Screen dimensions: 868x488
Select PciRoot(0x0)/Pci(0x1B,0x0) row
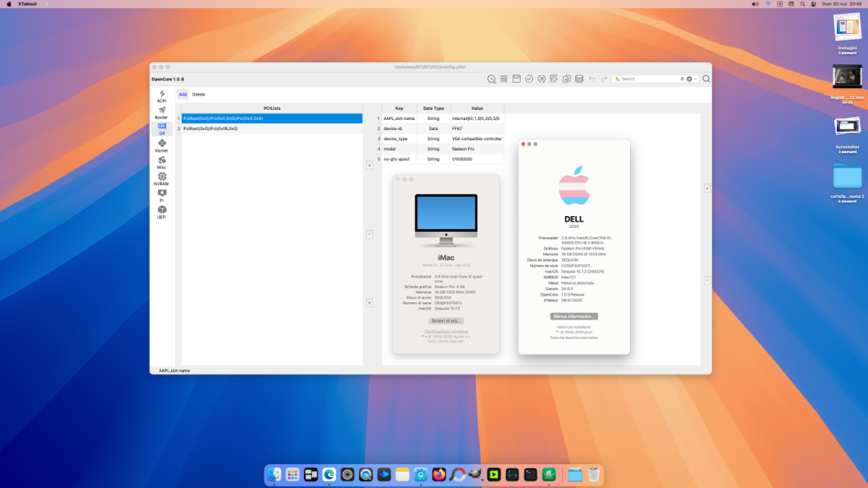pos(272,129)
